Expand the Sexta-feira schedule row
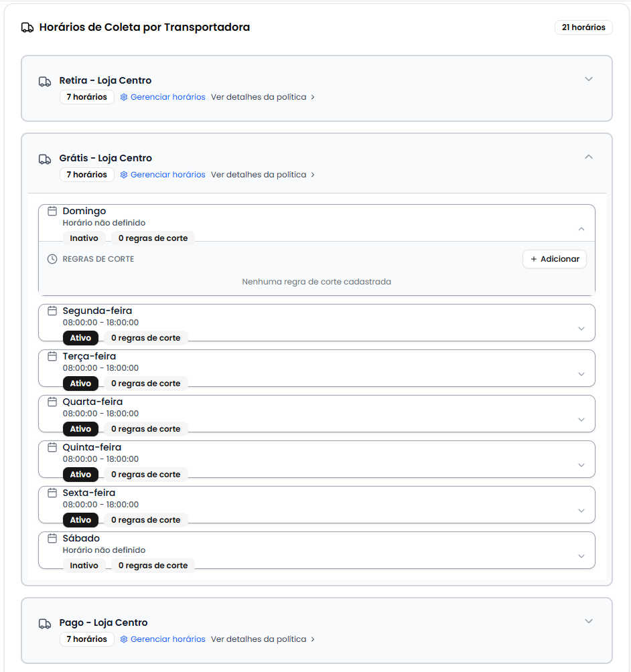Image resolution: width=631 pixels, height=672 pixels. point(581,510)
